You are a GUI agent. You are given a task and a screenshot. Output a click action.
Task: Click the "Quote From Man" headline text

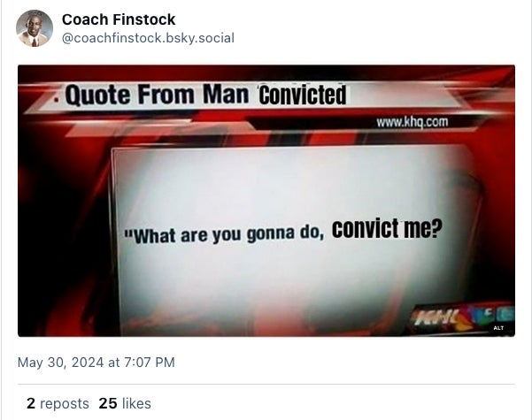[158, 95]
